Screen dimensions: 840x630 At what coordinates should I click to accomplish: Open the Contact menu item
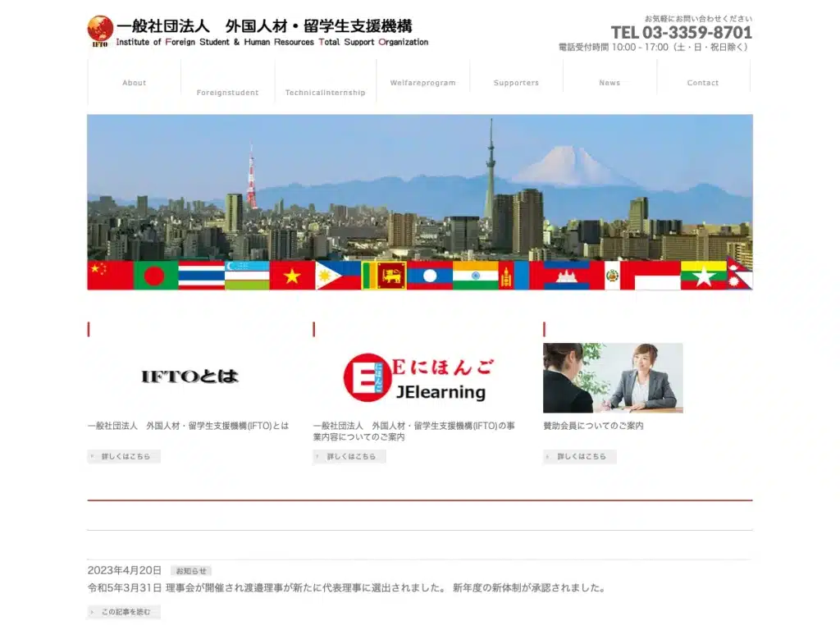click(x=703, y=83)
